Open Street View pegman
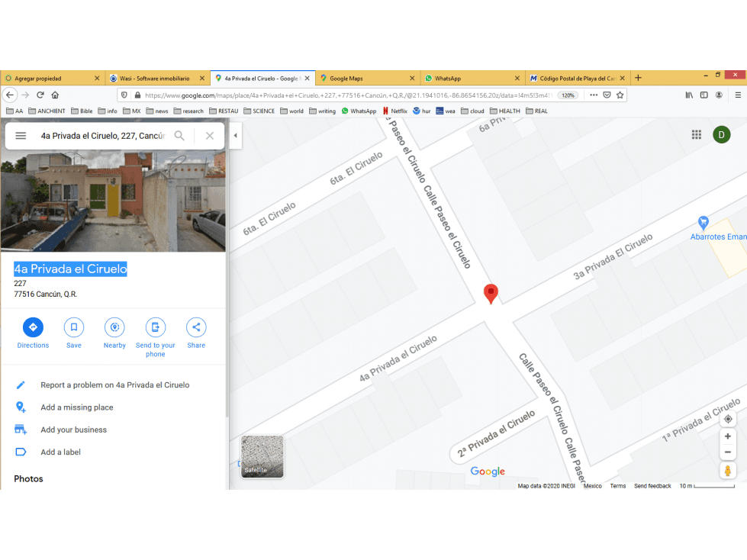The width and height of the screenshot is (747, 560). [x=728, y=471]
